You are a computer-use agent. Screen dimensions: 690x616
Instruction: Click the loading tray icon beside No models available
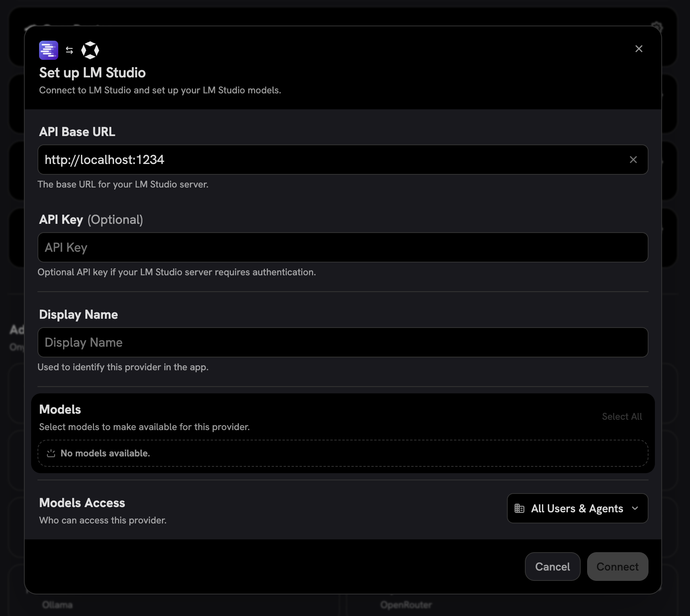point(51,453)
